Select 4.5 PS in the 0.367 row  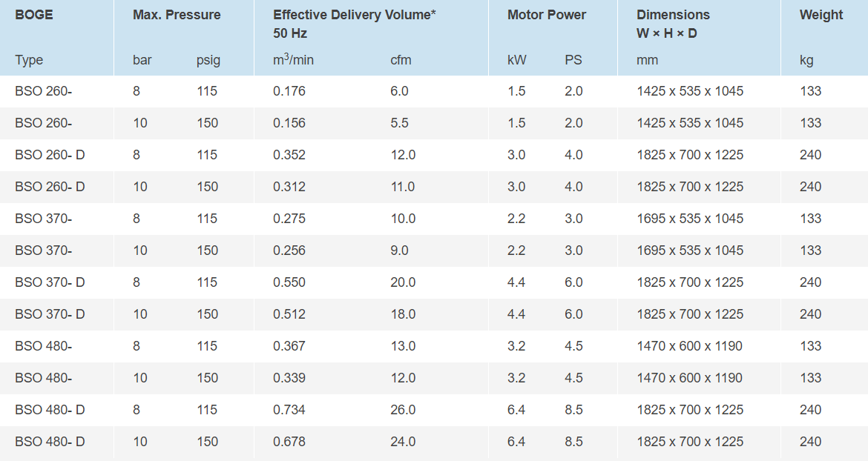tap(573, 346)
